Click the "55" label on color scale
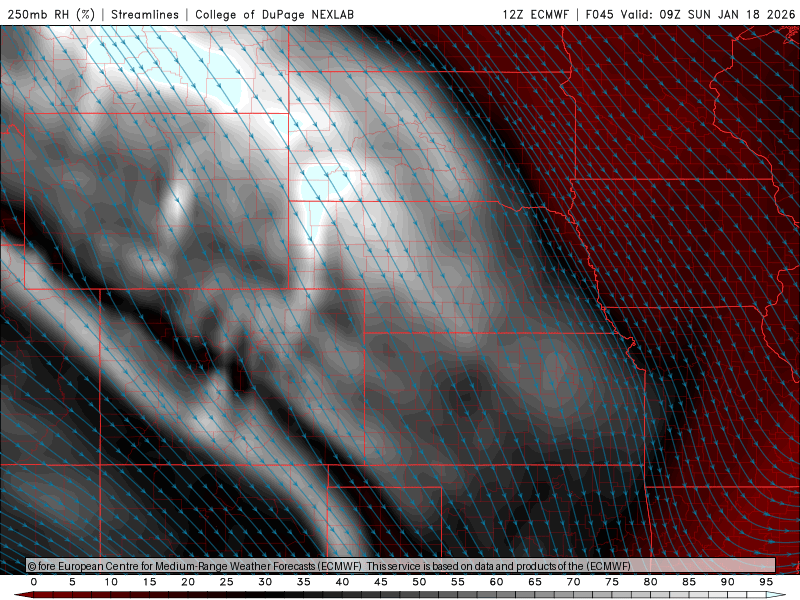This screenshot has height=600, width=800. pos(458,582)
